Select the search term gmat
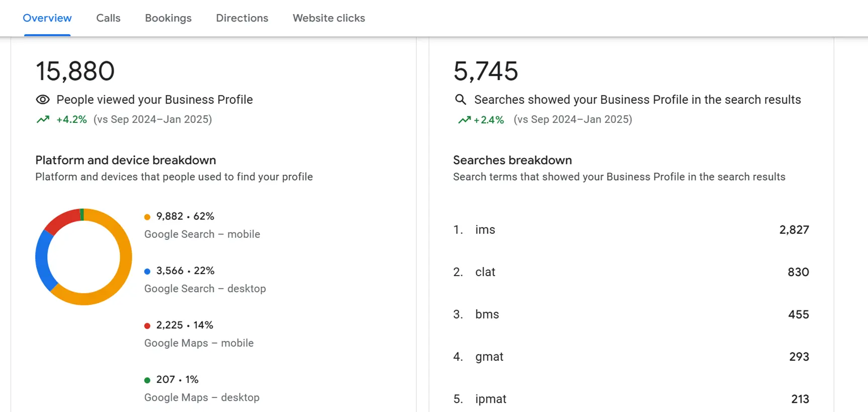Image resolution: width=868 pixels, height=412 pixels. (x=489, y=357)
